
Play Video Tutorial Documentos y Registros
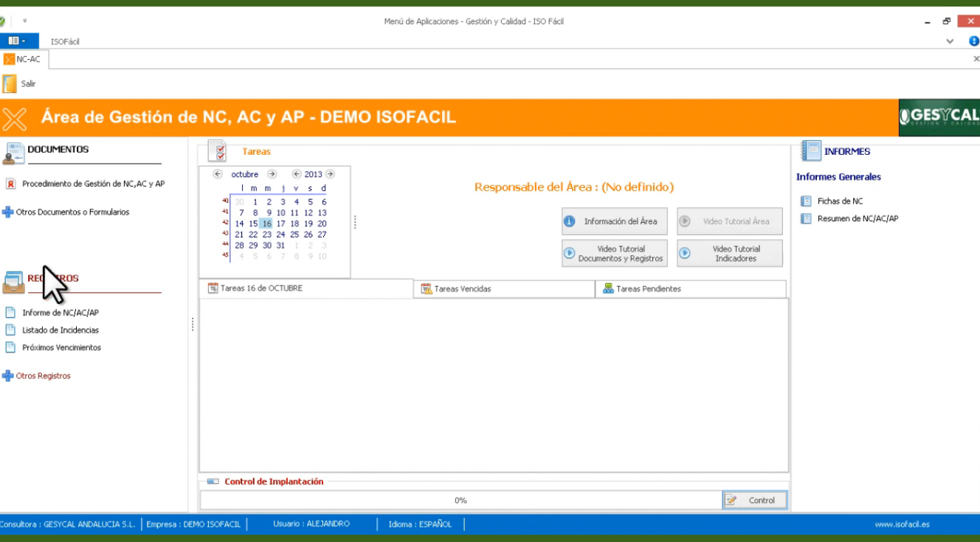(615, 254)
